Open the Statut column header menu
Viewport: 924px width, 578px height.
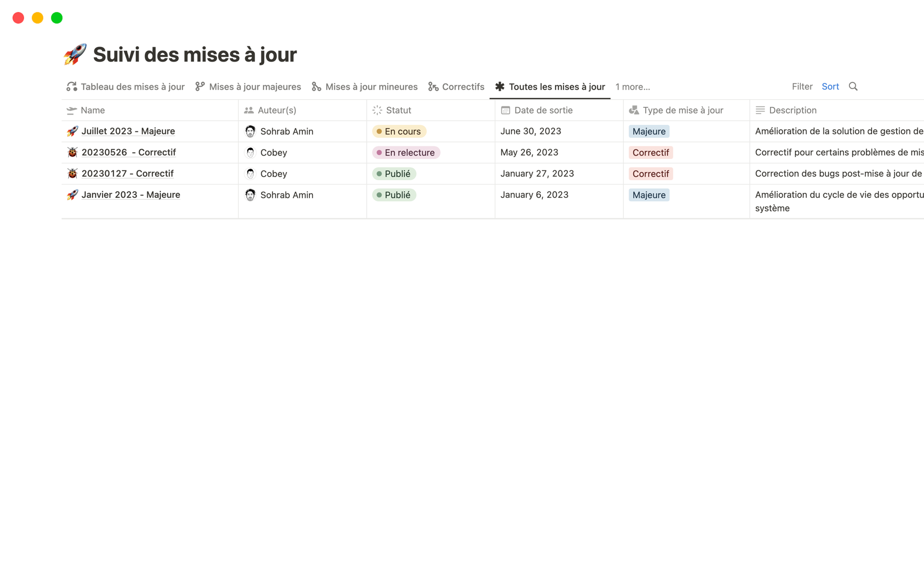(398, 110)
